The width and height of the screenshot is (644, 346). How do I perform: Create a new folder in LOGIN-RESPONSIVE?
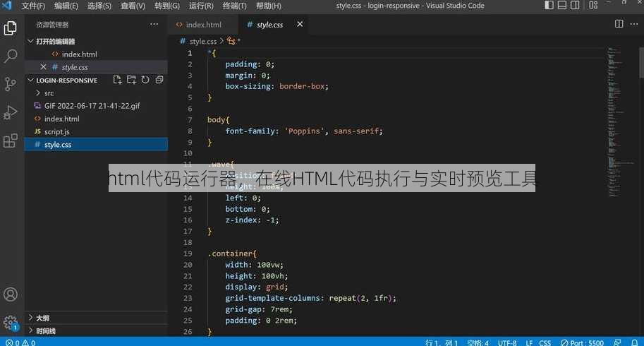(131, 80)
